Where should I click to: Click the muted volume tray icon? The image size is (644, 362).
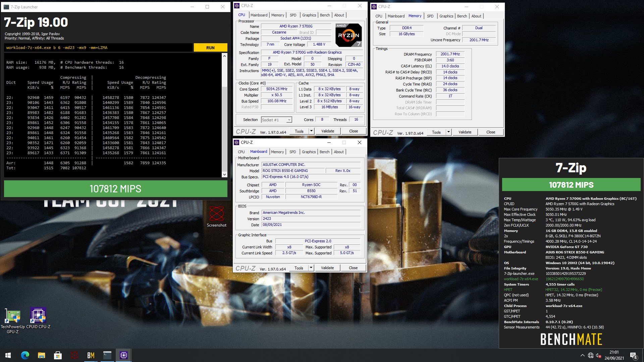pos(599,355)
